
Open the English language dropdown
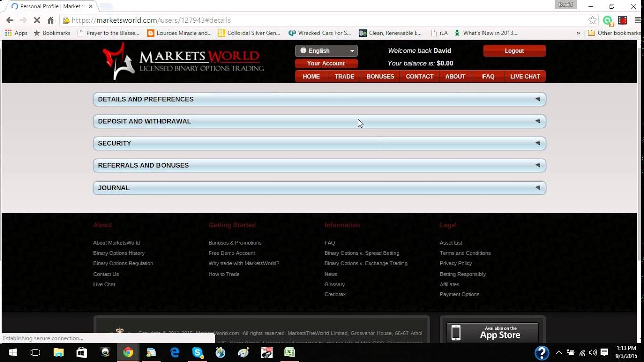[x=326, y=51]
